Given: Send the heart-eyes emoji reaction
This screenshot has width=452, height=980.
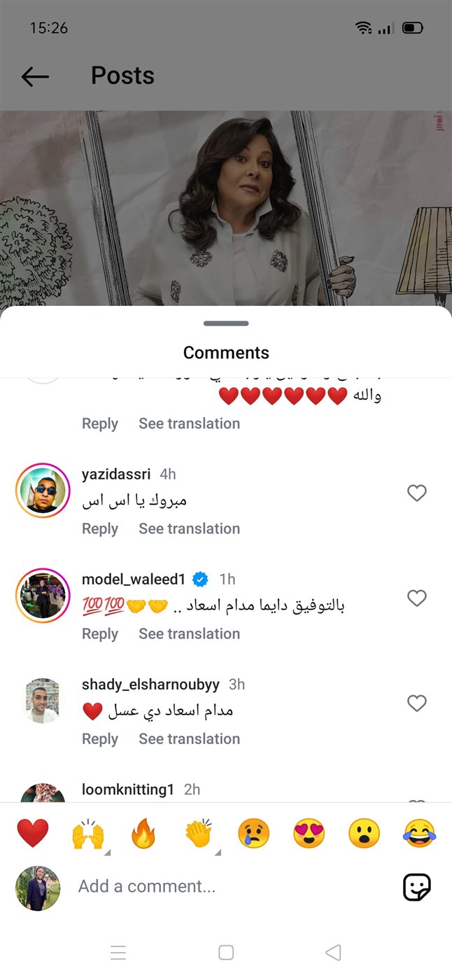Looking at the screenshot, I should [x=309, y=834].
